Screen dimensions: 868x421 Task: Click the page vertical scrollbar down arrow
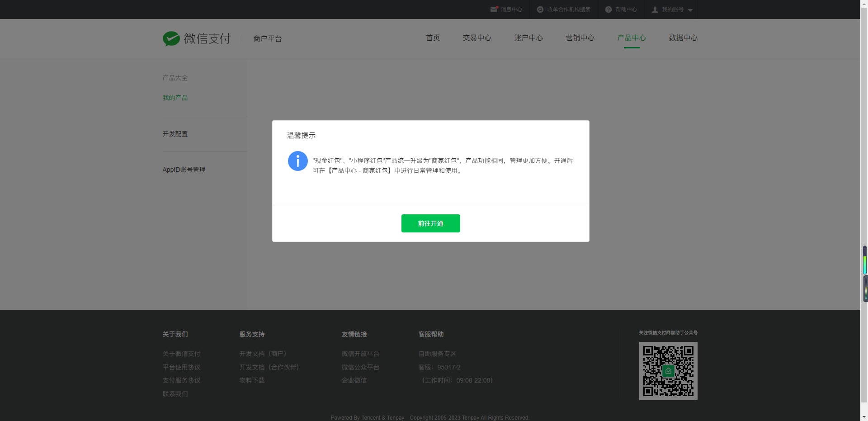coord(864,417)
